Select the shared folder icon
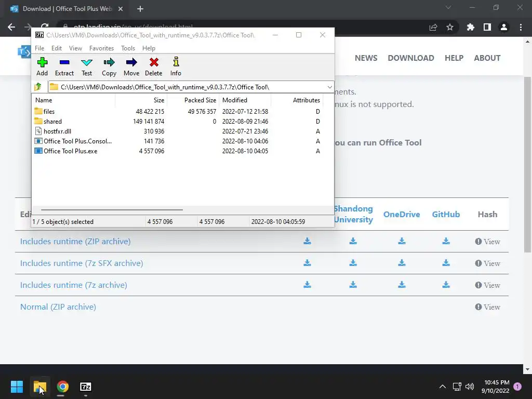This screenshot has width=532, height=399. (38, 121)
